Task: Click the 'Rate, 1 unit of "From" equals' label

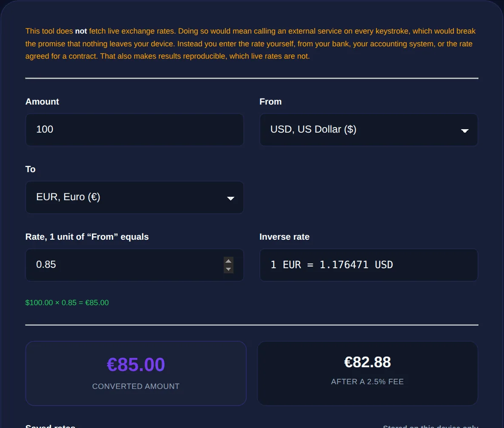Action: pos(87,237)
